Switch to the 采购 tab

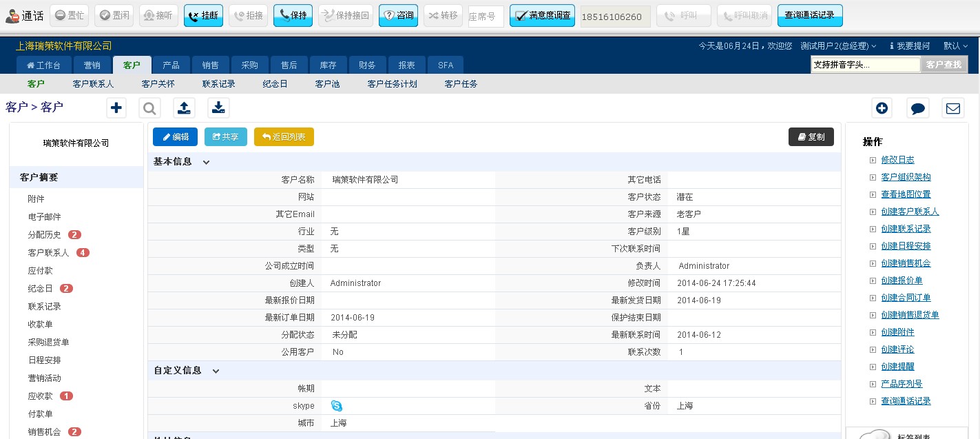tap(249, 65)
